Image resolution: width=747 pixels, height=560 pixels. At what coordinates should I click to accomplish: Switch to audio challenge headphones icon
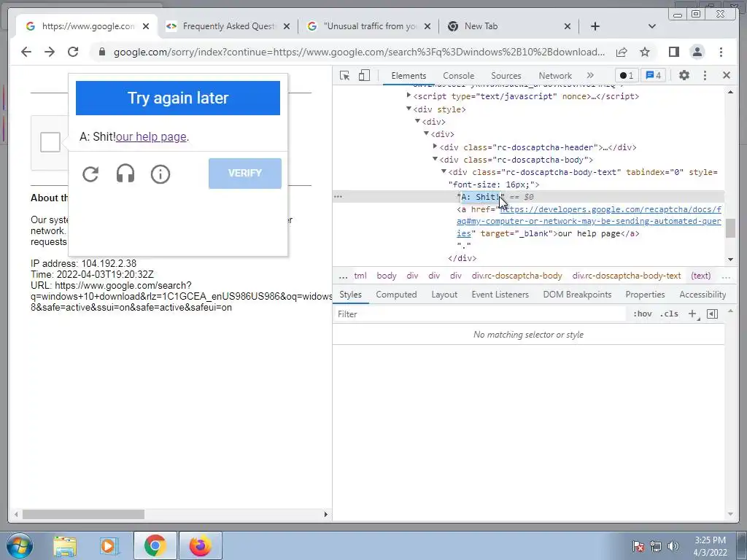point(125,174)
